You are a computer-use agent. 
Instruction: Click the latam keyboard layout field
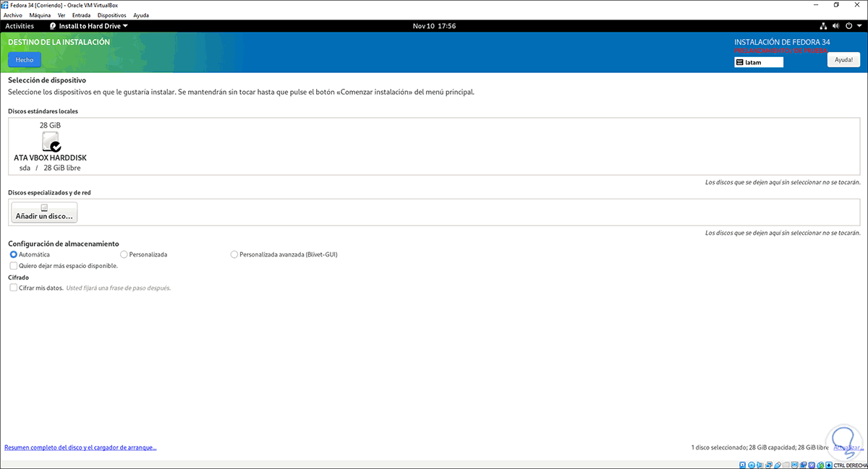(x=759, y=62)
